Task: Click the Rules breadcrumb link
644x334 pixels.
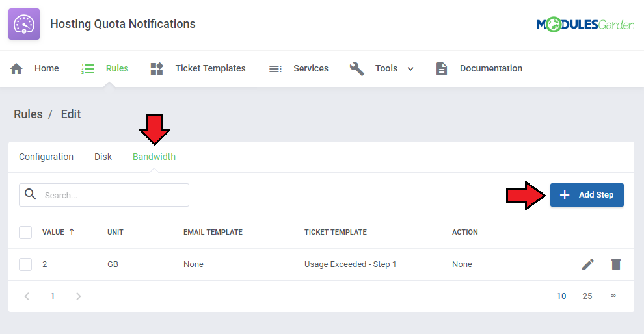Action: tap(29, 114)
